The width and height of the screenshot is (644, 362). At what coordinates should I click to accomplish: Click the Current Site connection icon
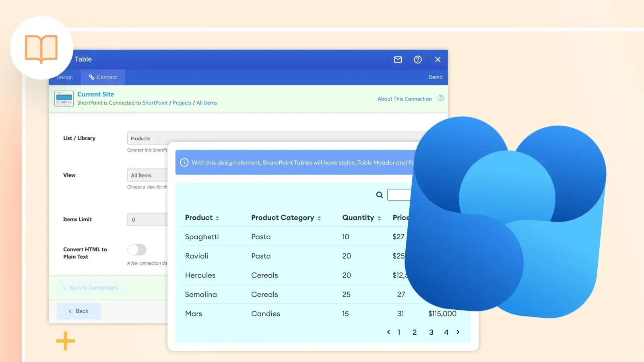click(x=64, y=99)
